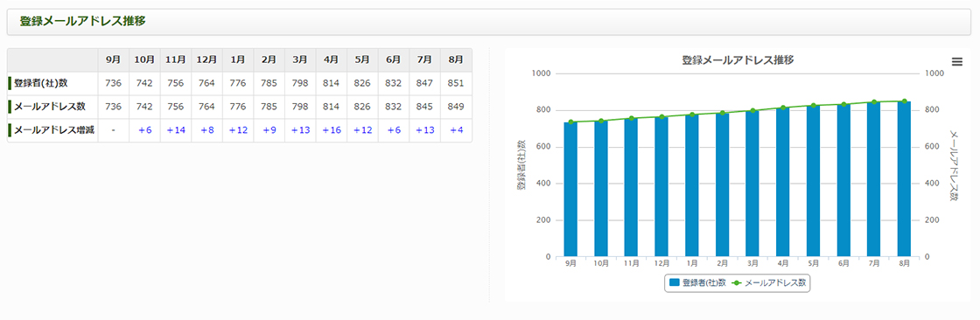Viewport: 980px width, 320px height.
Task: Click the 4月 column header in table
Action: (332, 60)
